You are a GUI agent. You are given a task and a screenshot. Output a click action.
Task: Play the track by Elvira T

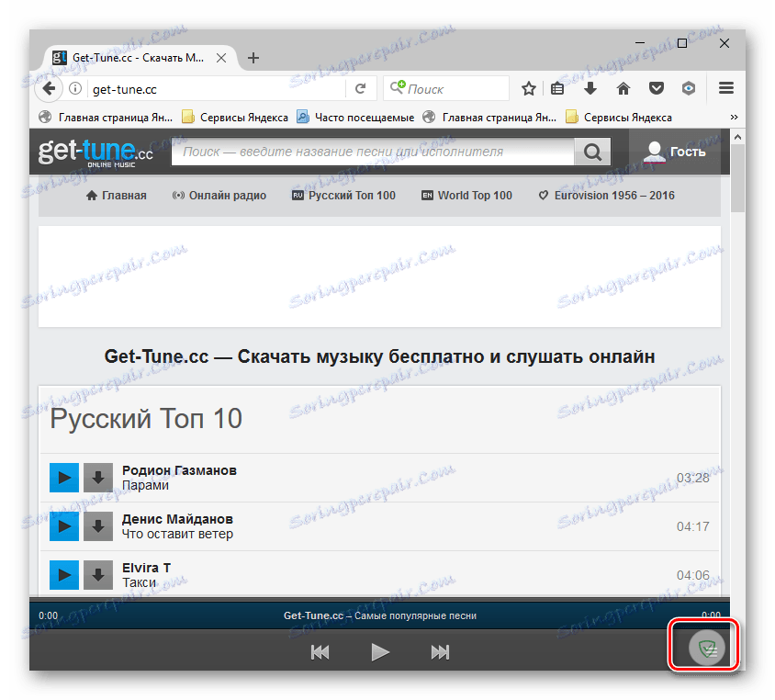[63, 575]
